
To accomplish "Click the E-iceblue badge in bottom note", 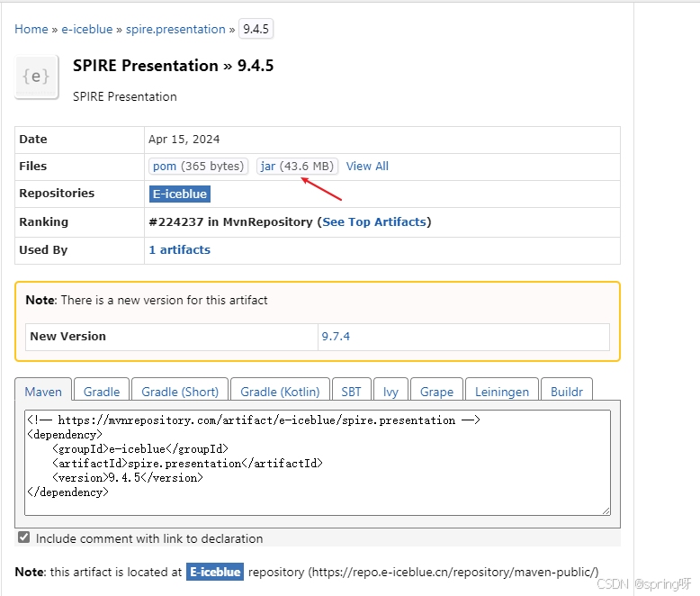I will pos(215,572).
